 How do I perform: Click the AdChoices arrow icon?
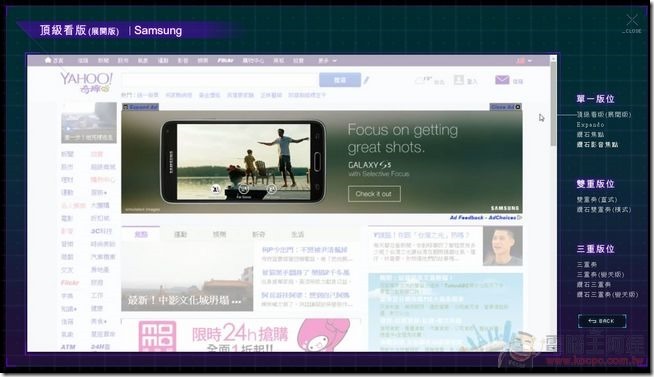(519, 217)
